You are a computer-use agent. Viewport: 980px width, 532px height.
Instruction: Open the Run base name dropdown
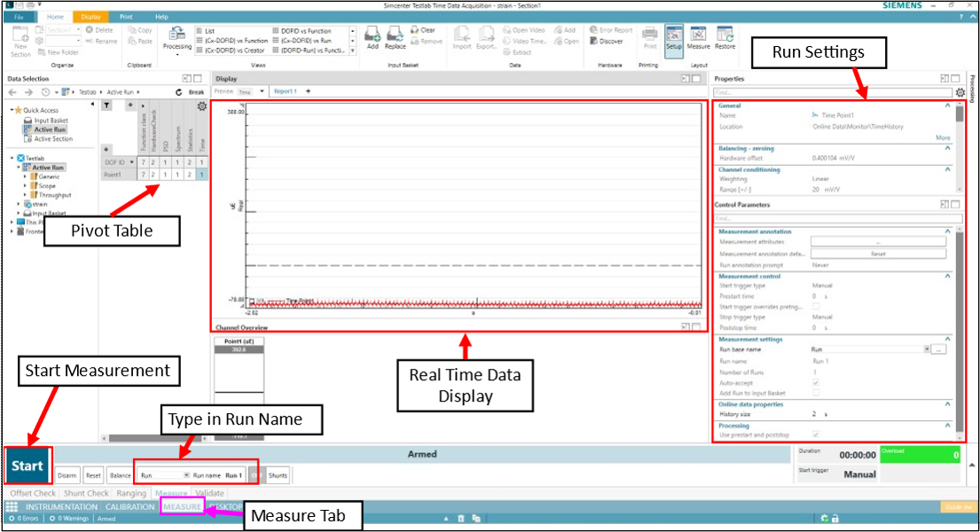927,349
